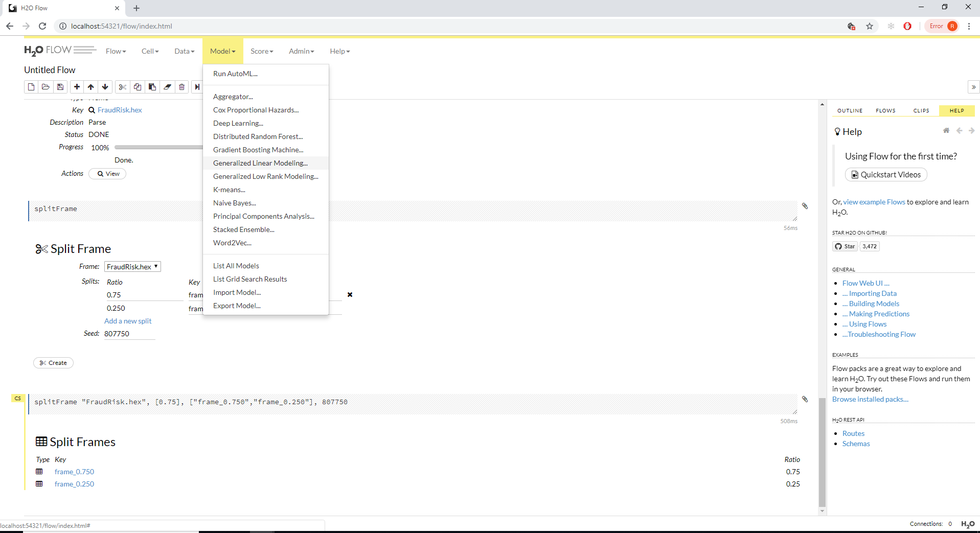Go to Help home using house icon
980x533 pixels.
click(946, 131)
